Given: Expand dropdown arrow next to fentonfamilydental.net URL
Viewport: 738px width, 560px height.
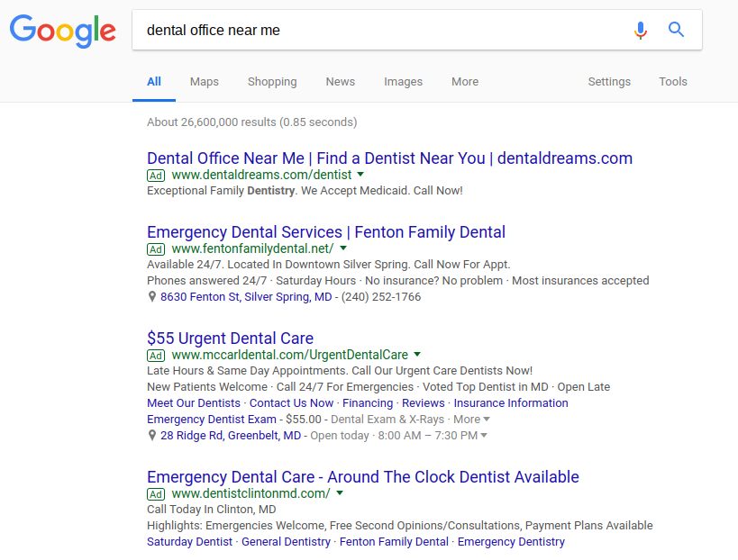Looking at the screenshot, I should point(343,248).
